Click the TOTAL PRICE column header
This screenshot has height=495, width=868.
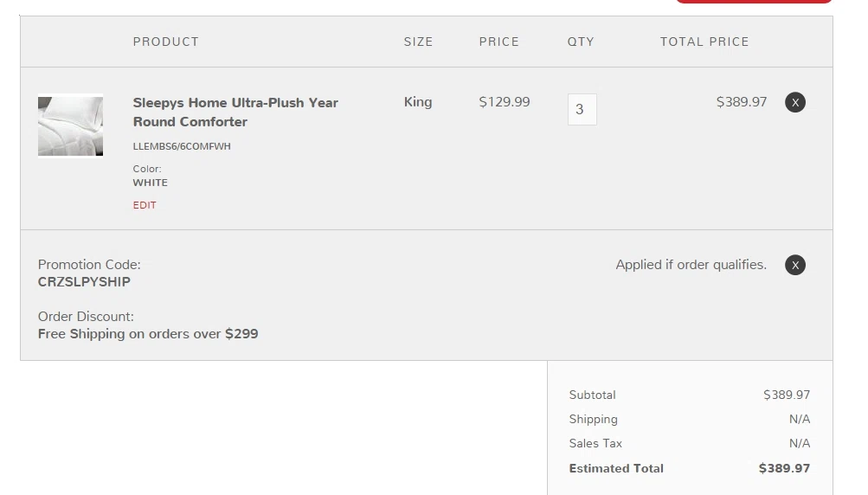click(x=704, y=42)
